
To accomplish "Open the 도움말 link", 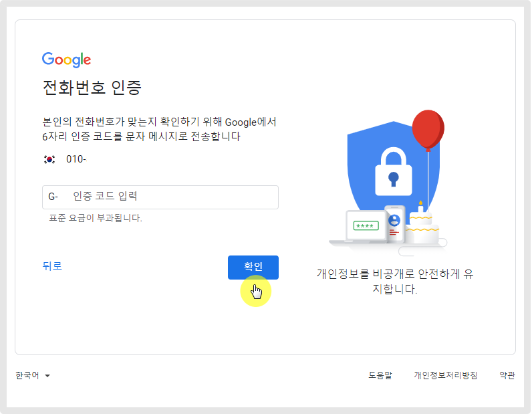I will point(380,376).
